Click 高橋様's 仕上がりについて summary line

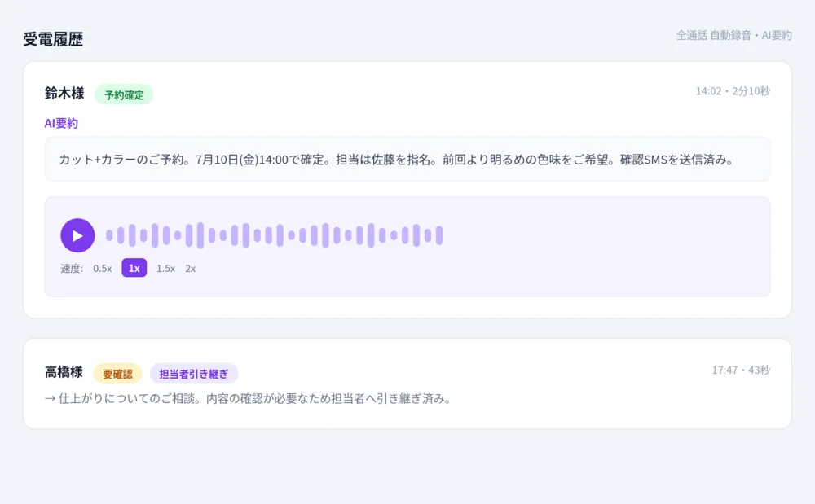click(248, 399)
